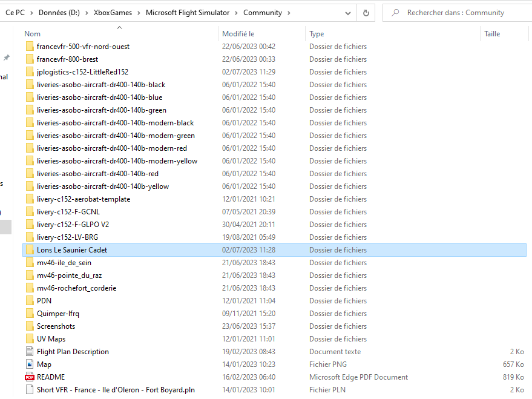Click the refresh icon beside the address bar

coord(366,13)
